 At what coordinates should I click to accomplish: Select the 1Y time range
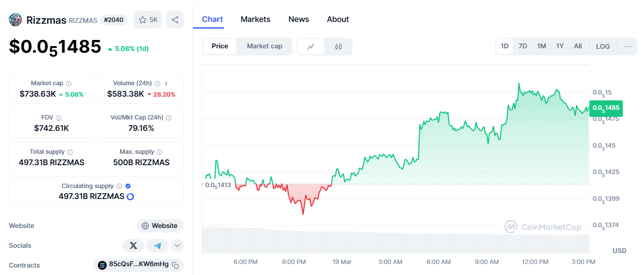[560, 46]
